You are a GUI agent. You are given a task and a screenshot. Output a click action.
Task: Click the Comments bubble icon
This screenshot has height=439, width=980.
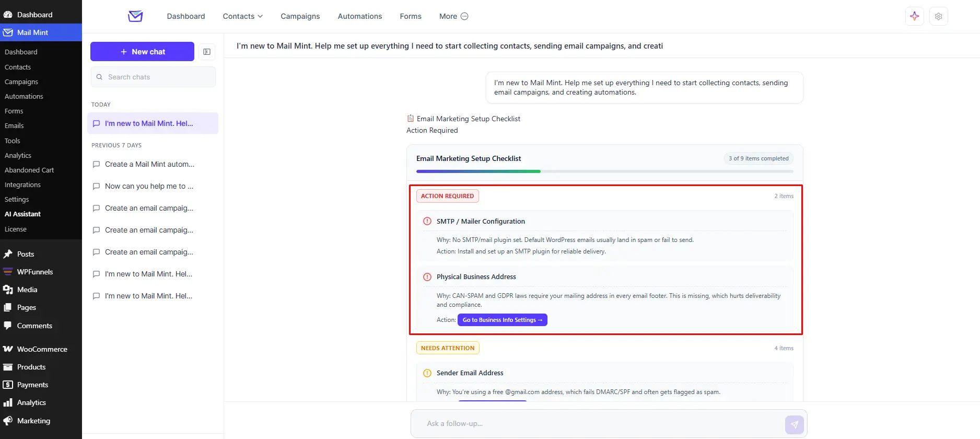click(8, 326)
